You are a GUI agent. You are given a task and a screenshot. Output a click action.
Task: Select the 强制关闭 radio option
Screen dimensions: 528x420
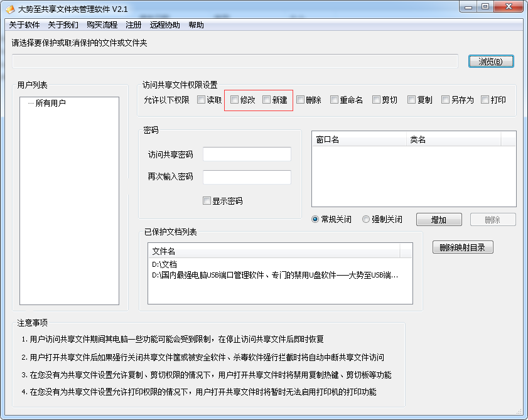tap(365, 220)
